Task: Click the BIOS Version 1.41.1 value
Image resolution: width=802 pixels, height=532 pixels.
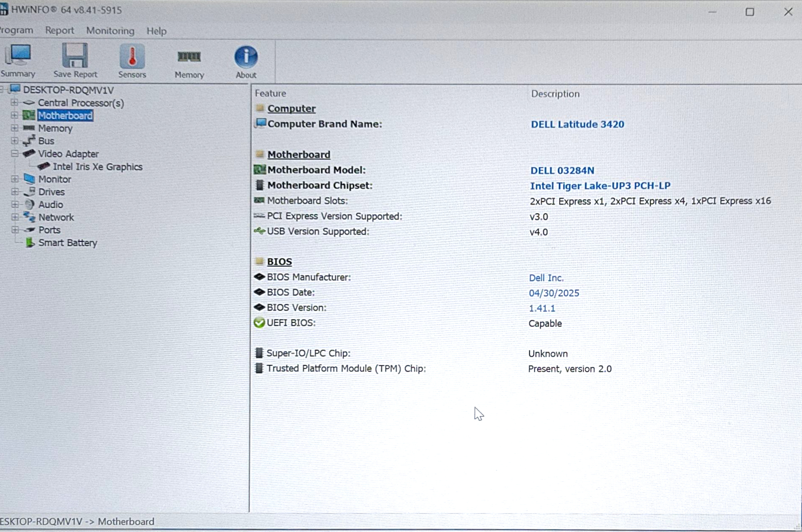Action: tap(542, 308)
